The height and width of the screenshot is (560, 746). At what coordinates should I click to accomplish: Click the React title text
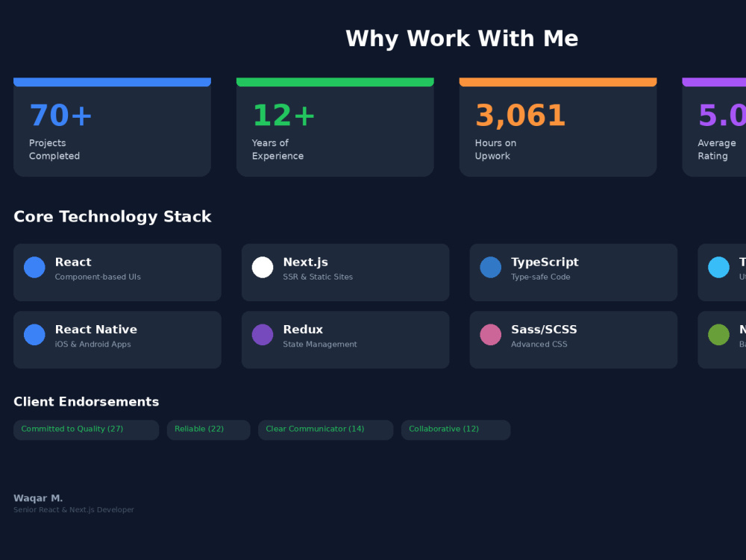click(x=73, y=262)
